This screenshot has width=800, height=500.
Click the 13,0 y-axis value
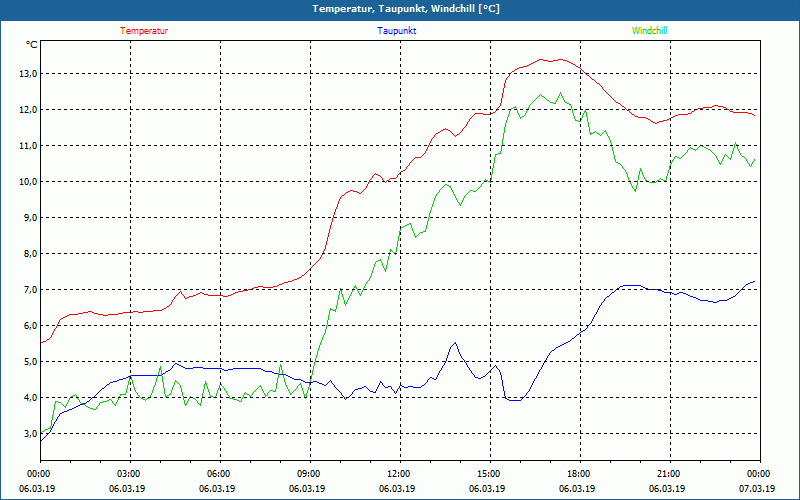point(29,74)
